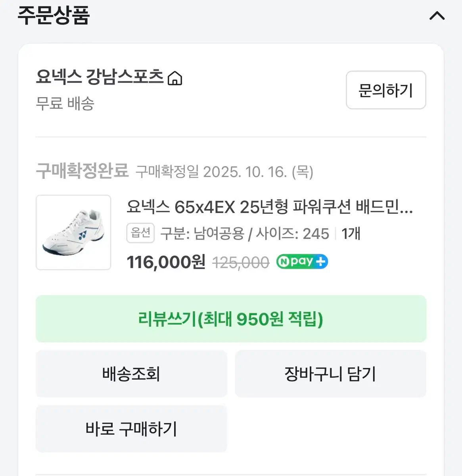
Task: Click the 구매확정일 2025. 10. 16. date
Action: click(224, 172)
